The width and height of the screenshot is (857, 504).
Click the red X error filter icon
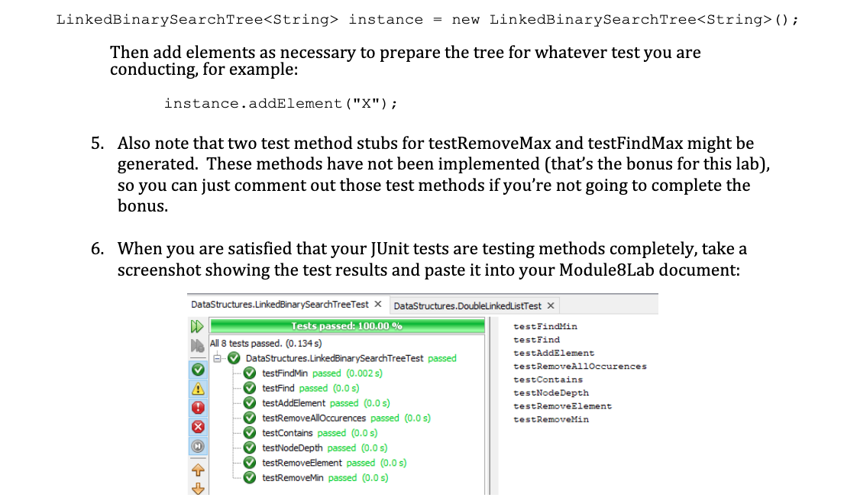coord(198,427)
